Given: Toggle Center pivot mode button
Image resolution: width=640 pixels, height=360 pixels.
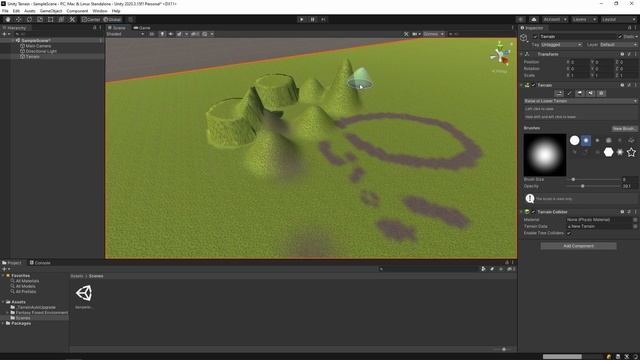Looking at the screenshot, I should pyautogui.click(x=91, y=19).
